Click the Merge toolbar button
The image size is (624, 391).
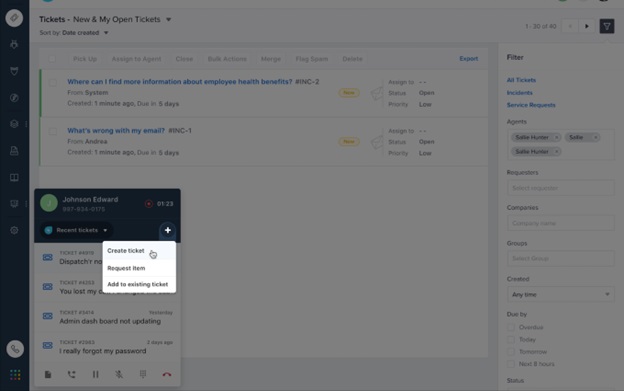[271, 59]
